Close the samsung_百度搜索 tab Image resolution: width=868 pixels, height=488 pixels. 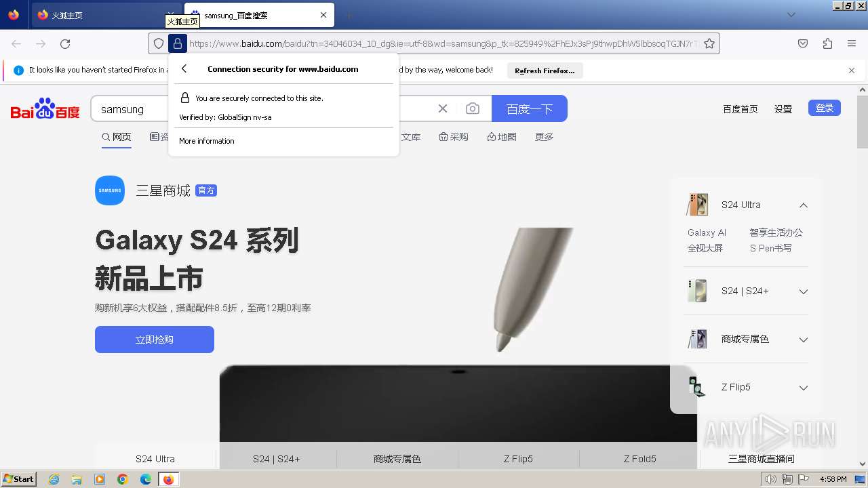323,15
